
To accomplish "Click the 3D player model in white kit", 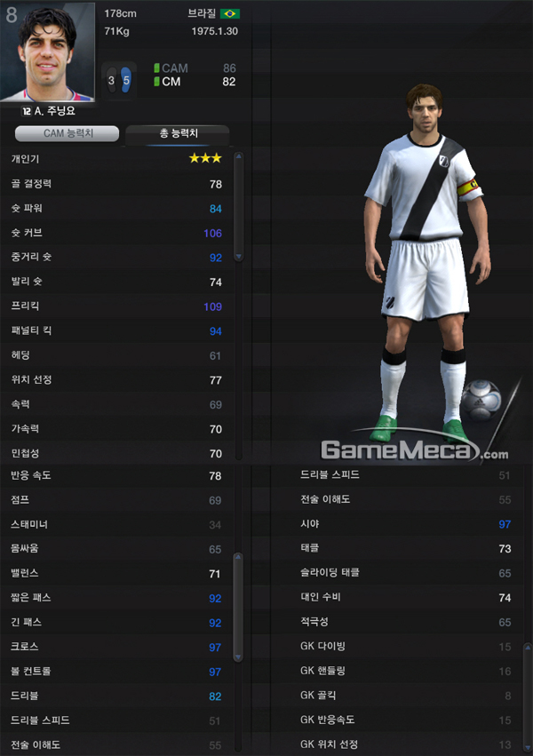I will pyautogui.click(x=426, y=263).
